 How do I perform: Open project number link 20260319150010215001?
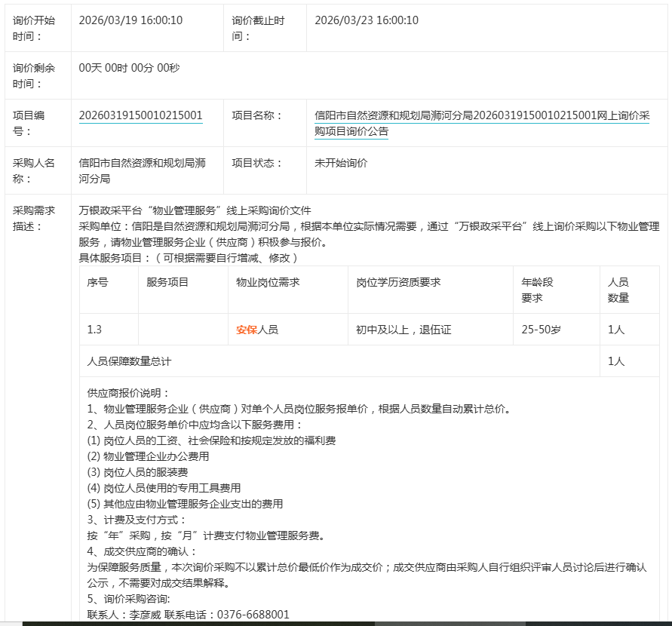[x=140, y=115]
